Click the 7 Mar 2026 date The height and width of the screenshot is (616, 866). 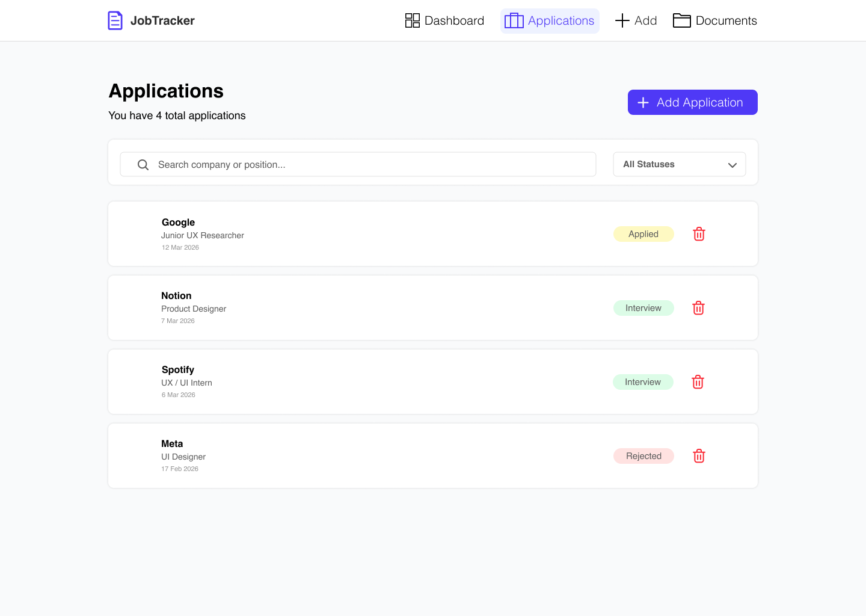[178, 321]
